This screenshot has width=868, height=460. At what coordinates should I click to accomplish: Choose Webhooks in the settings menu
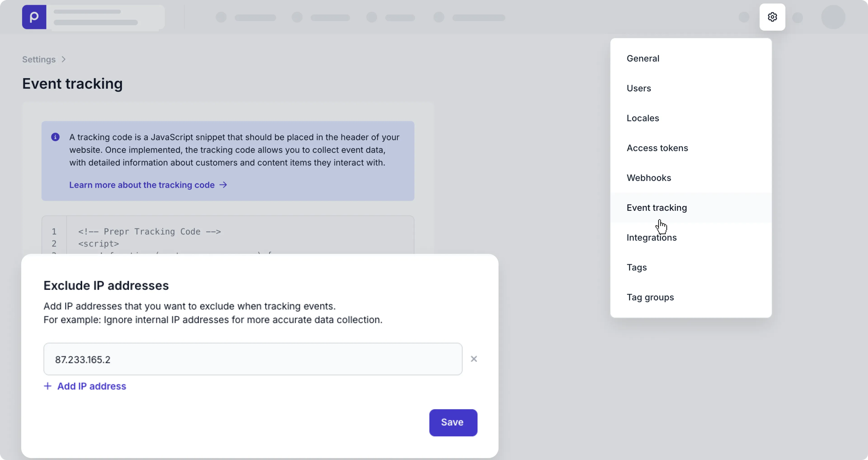[x=649, y=178]
